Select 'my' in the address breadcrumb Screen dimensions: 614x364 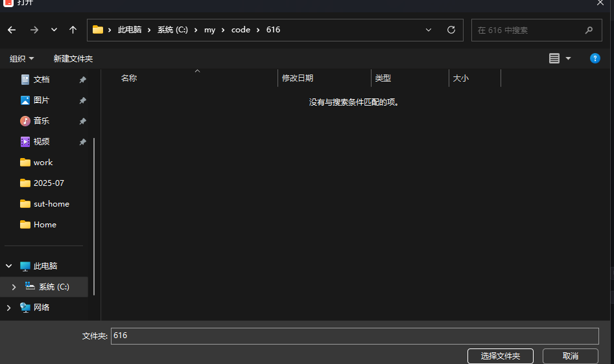coord(209,30)
